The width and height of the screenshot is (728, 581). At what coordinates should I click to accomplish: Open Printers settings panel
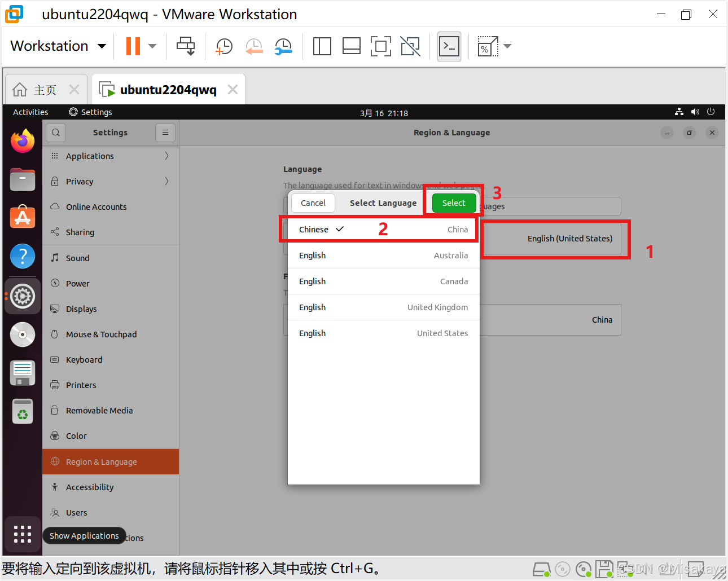(111, 385)
